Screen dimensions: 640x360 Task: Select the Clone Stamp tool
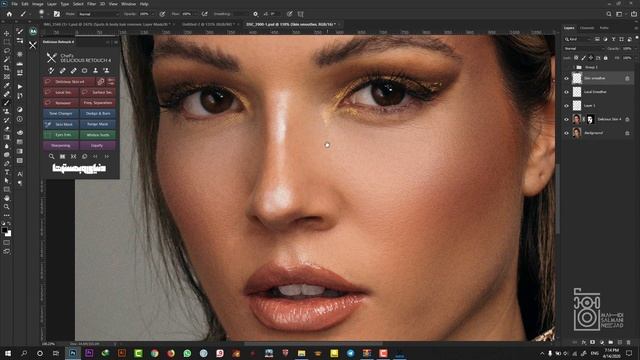pos(7,111)
